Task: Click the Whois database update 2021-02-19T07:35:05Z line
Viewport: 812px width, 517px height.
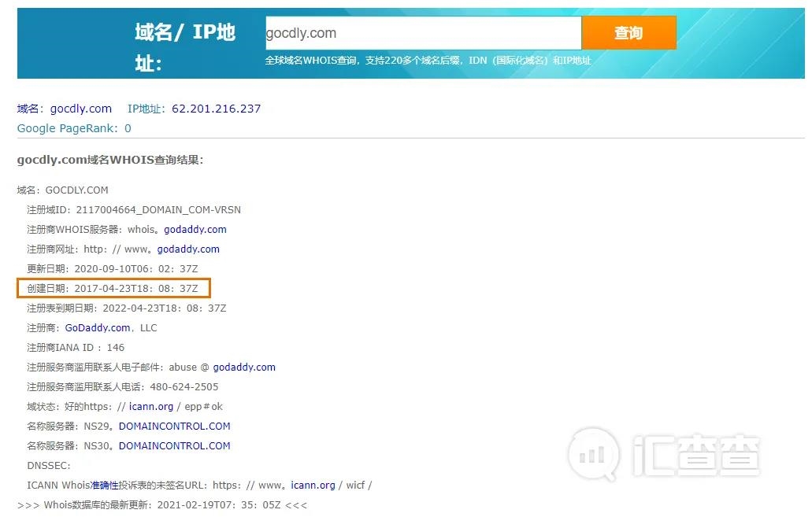Action: pyautogui.click(x=162, y=504)
